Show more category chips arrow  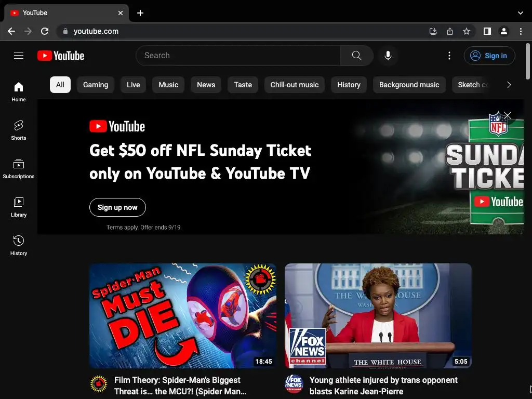click(x=509, y=85)
